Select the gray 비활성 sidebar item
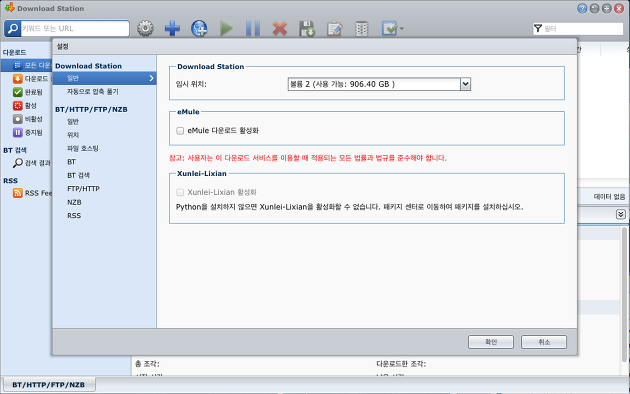The height and width of the screenshot is (394, 630). point(27,119)
